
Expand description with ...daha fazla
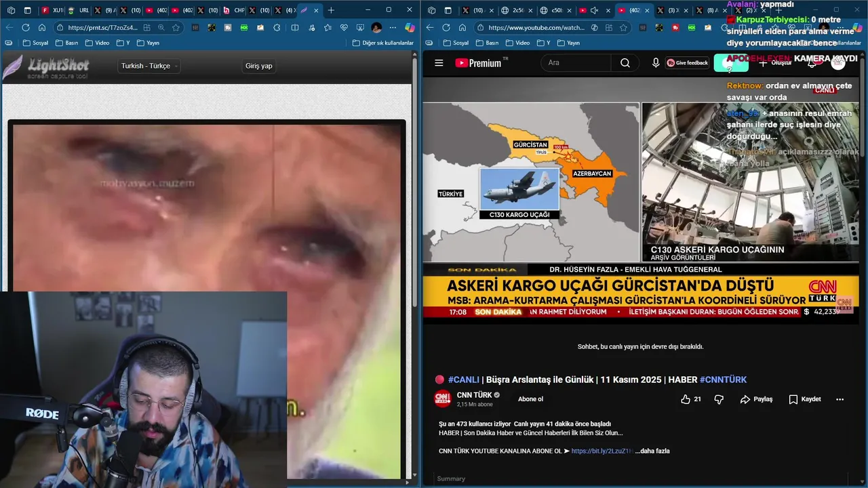652,451
